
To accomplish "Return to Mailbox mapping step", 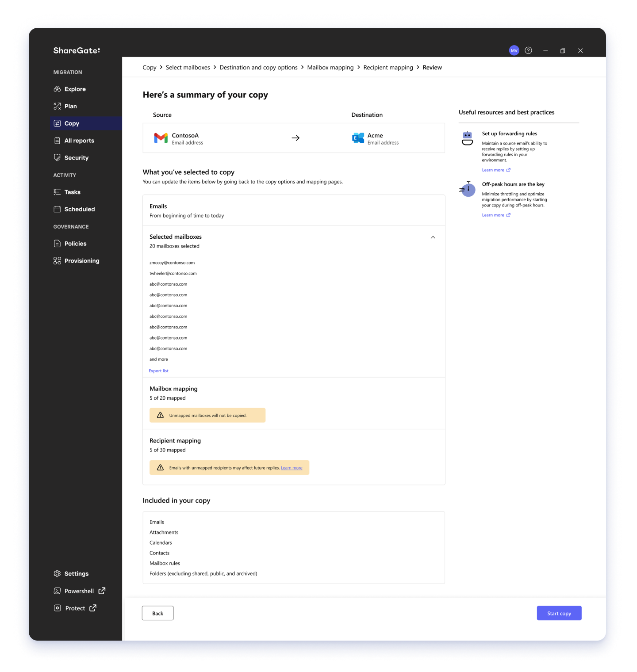I will tap(330, 67).
